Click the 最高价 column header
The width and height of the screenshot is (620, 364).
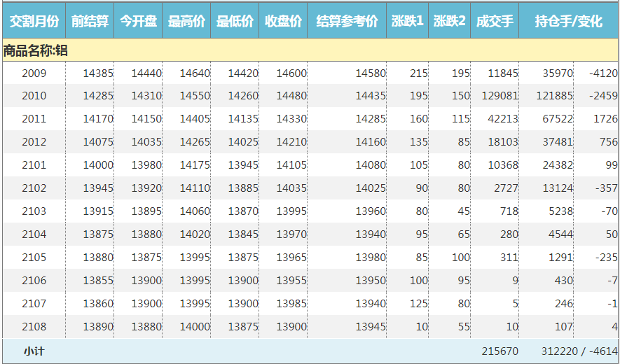point(186,22)
